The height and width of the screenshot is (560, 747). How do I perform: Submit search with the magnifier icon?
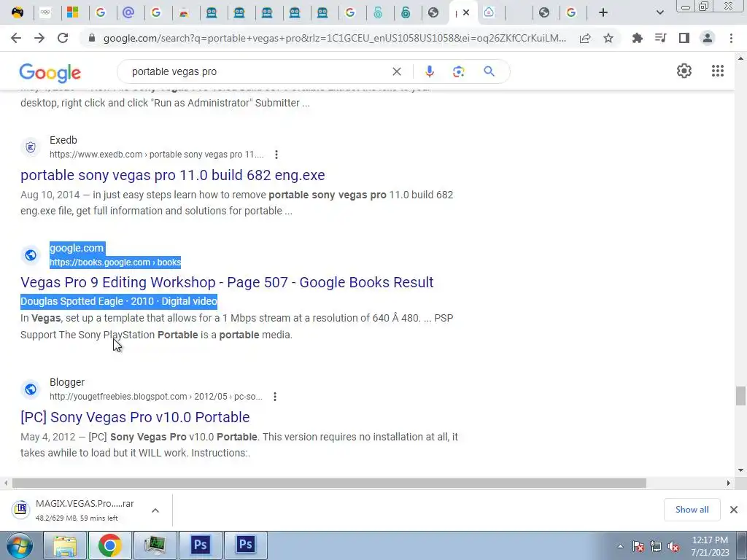point(489,71)
